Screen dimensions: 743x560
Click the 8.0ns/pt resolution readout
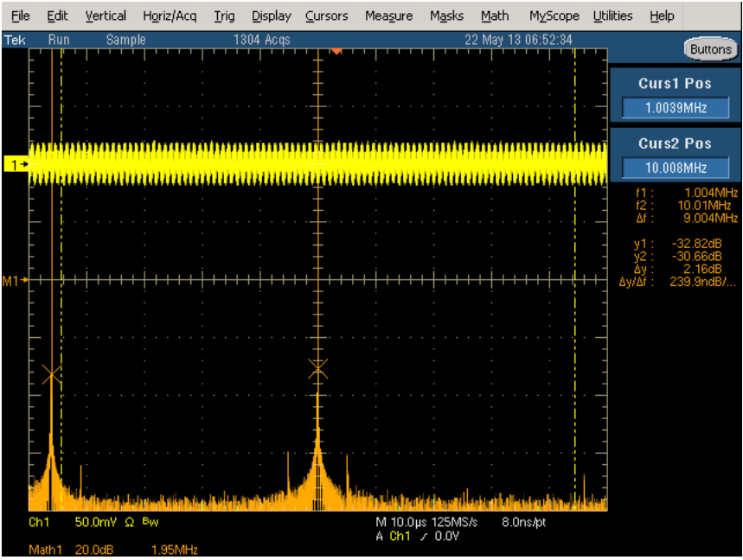click(523, 522)
